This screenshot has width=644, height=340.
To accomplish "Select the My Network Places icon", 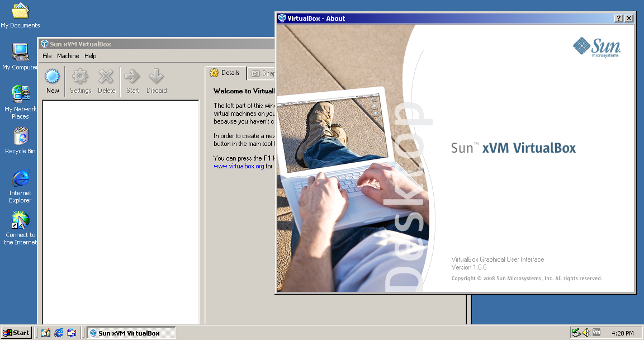I will 20,102.
